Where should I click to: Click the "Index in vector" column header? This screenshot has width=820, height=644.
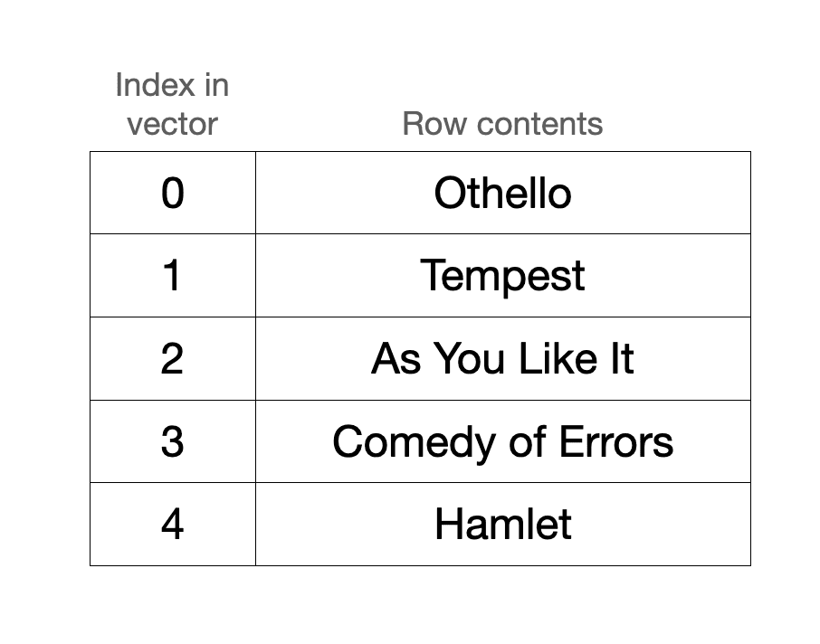172,105
